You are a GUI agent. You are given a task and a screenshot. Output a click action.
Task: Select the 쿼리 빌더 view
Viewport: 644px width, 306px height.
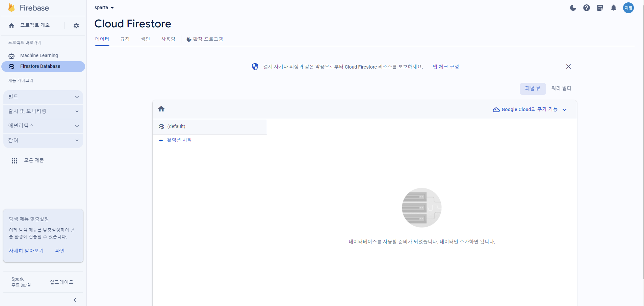(561, 88)
